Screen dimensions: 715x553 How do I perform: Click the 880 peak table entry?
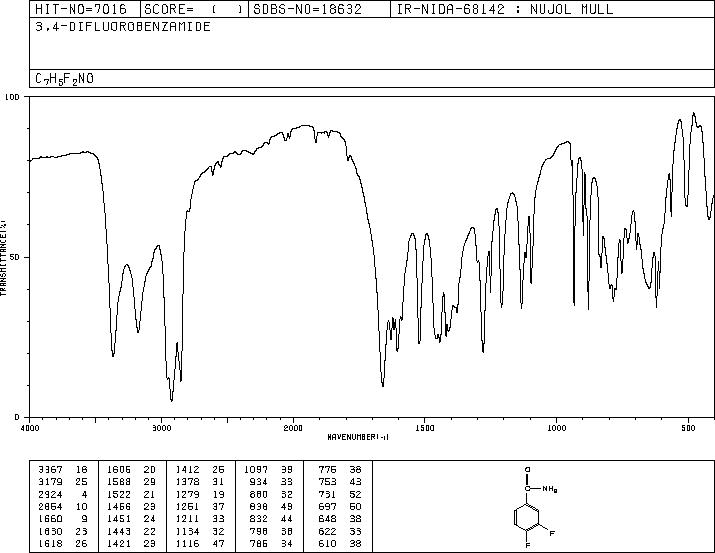(272, 494)
